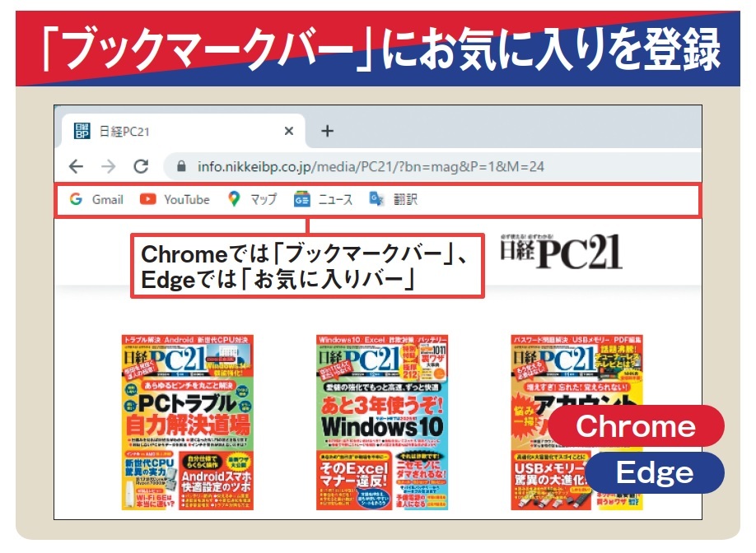The height and width of the screenshot is (553, 756).
Task: Click the Google Maps pin icon
Action: pyautogui.click(x=234, y=199)
